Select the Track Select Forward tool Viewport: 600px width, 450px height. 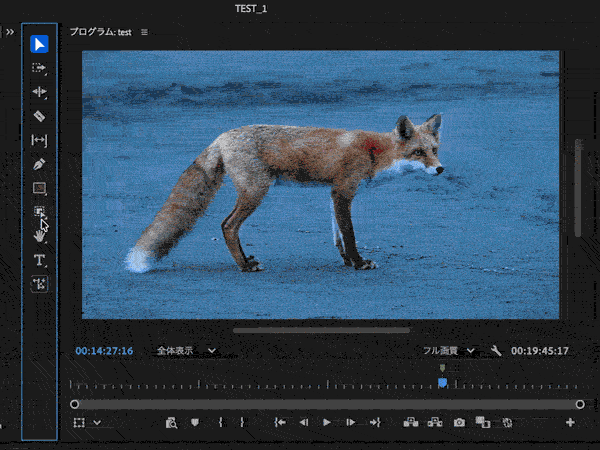tap(39, 68)
